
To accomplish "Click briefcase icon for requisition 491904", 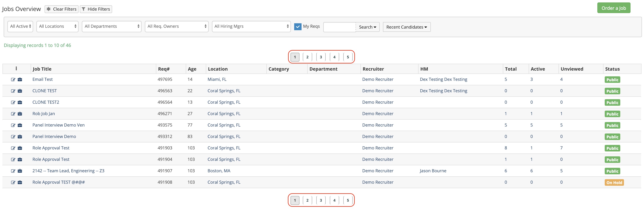I will pyautogui.click(x=20, y=160).
